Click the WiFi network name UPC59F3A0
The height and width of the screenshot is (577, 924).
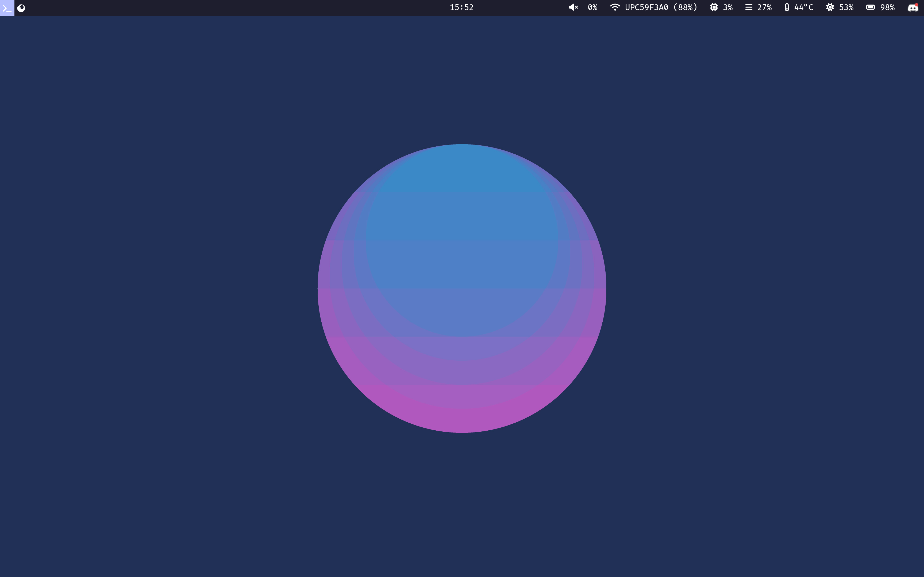point(645,7)
